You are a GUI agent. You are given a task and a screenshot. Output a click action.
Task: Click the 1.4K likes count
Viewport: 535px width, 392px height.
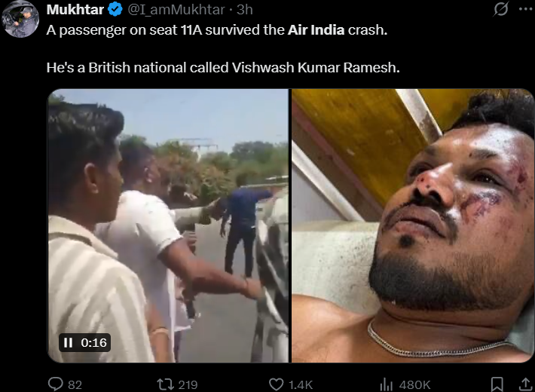301,385
